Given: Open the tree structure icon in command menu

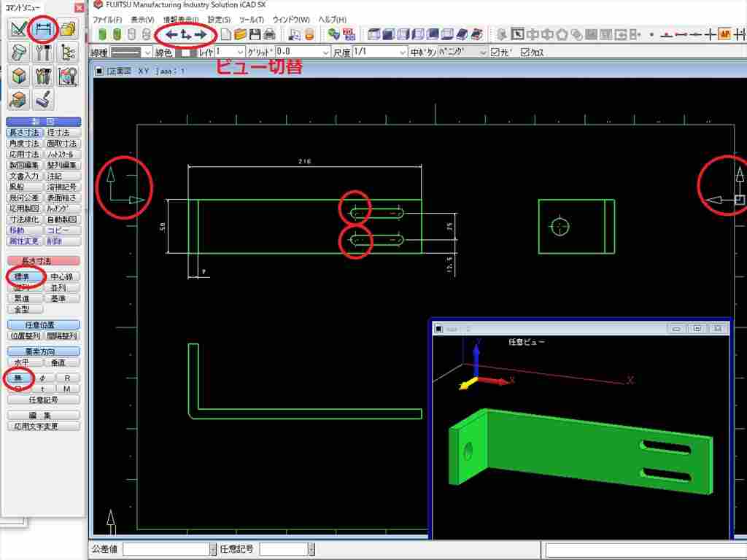Looking at the screenshot, I should tap(68, 52).
